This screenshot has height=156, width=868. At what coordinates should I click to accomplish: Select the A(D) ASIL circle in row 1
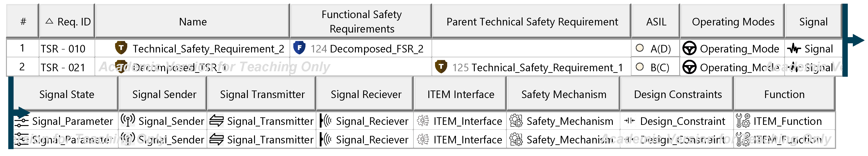pyautogui.click(x=639, y=48)
